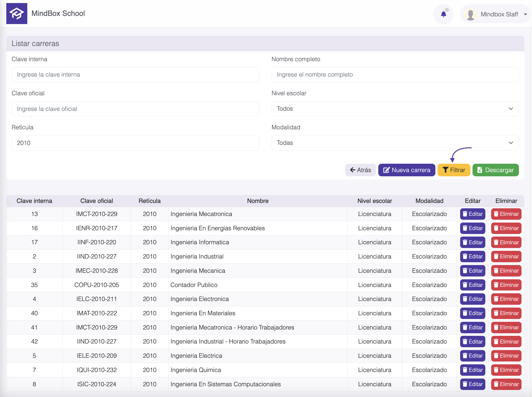
Task: Click the MindBox School logo icon
Action: (x=17, y=14)
